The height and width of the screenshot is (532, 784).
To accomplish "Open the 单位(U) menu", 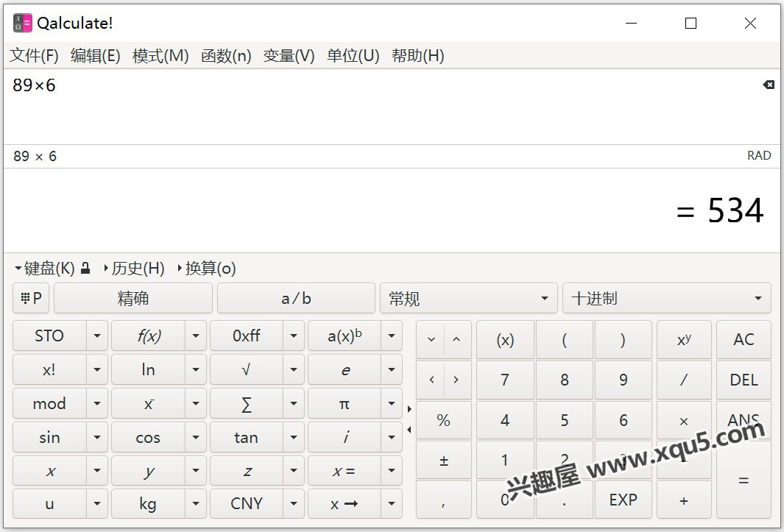I will (x=353, y=55).
